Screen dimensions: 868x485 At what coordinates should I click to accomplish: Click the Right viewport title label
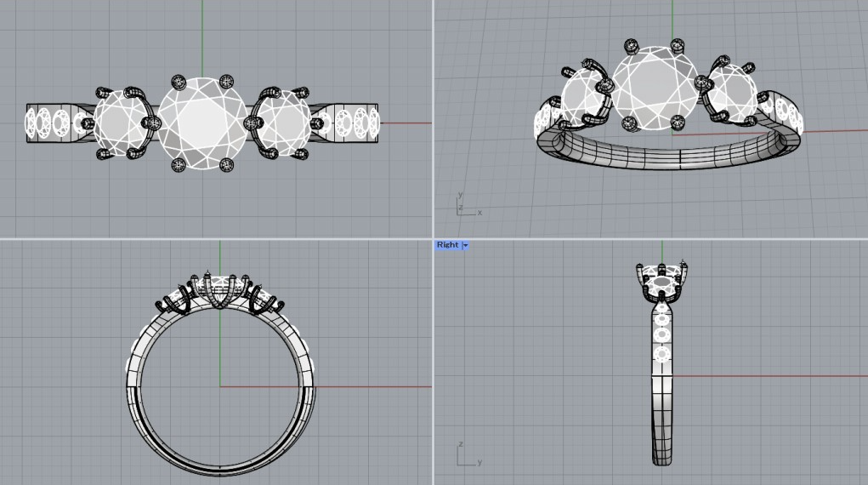pyautogui.click(x=447, y=245)
